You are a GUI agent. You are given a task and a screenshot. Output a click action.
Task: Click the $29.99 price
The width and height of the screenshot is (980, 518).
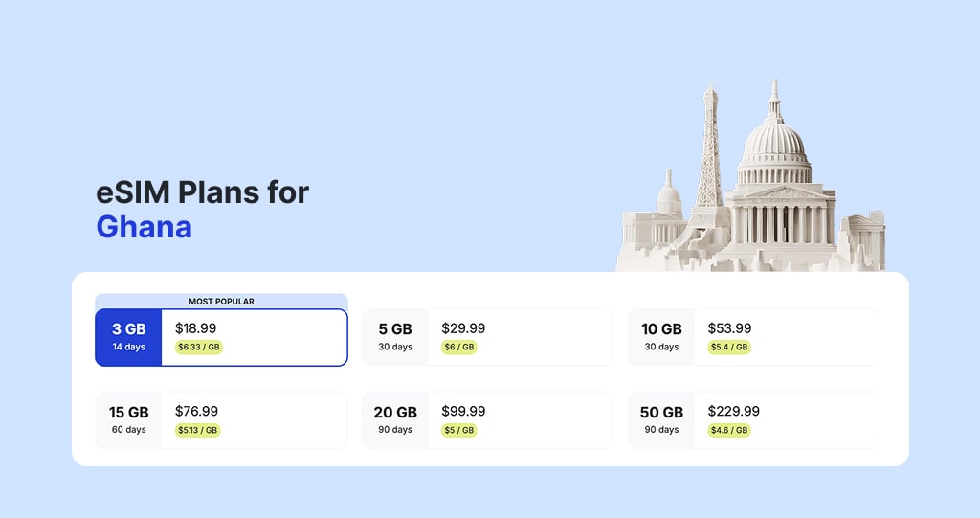tap(463, 328)
